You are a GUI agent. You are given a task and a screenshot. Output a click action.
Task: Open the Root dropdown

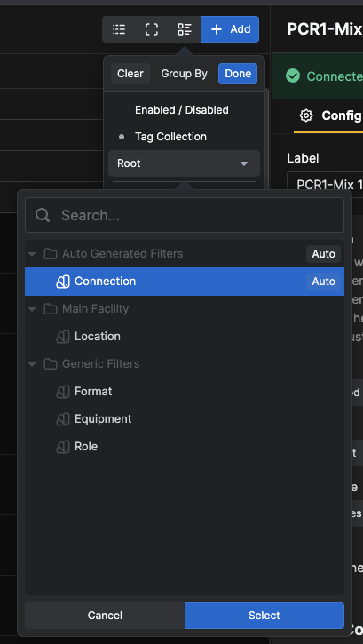click(x=185, y=163)
